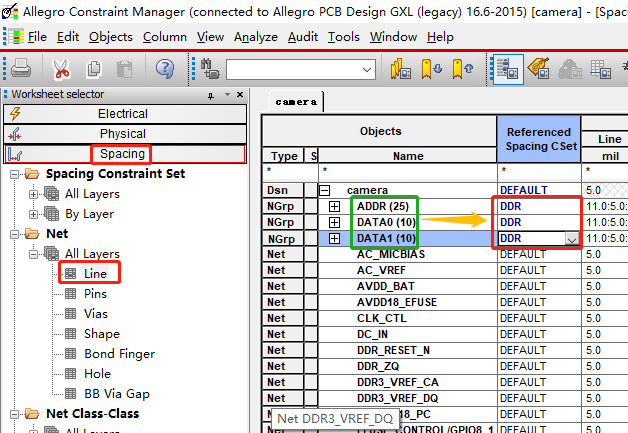Click the Spacing domain icon

click(15, 154)
